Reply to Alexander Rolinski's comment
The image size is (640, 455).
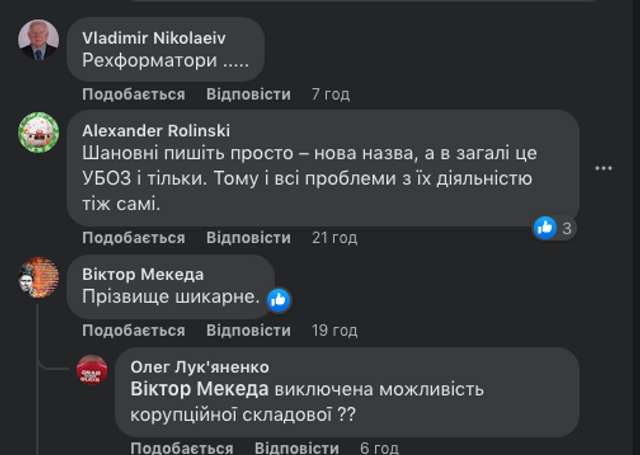(x=248, y=238)
